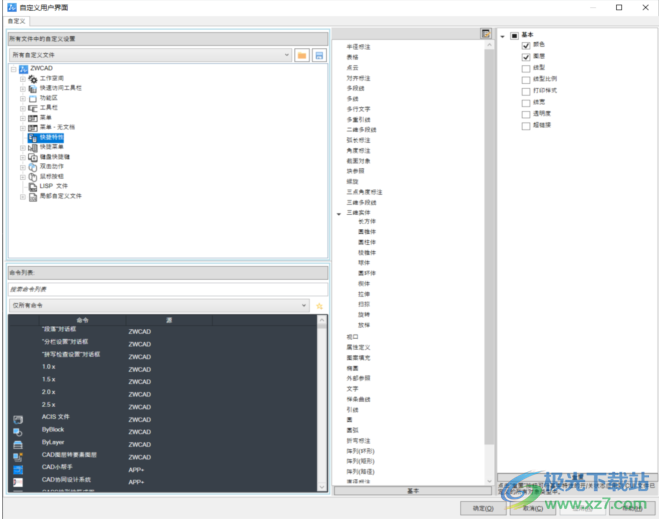660x520 pixels.
Task: Click the 基本 button below object list
Action: coord(412,491)
